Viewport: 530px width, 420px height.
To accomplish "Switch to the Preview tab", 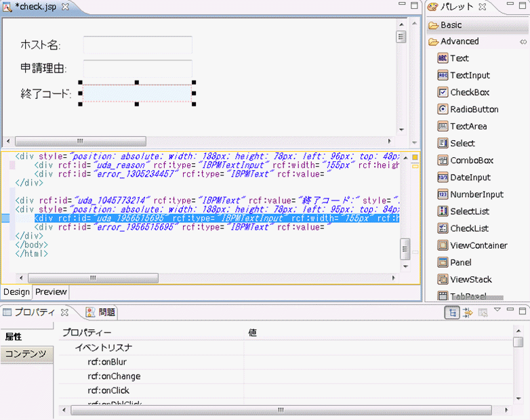I will tap(52, 292).
